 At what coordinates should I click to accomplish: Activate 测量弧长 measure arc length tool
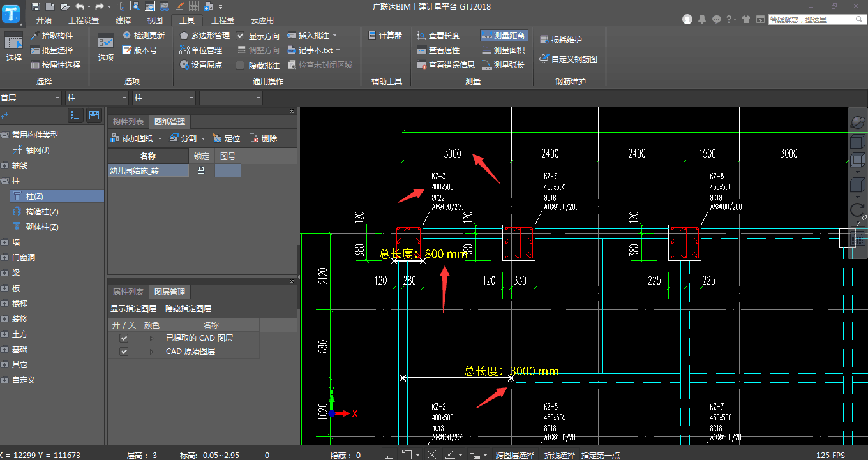pyautogui.click(x=504, y=64)
